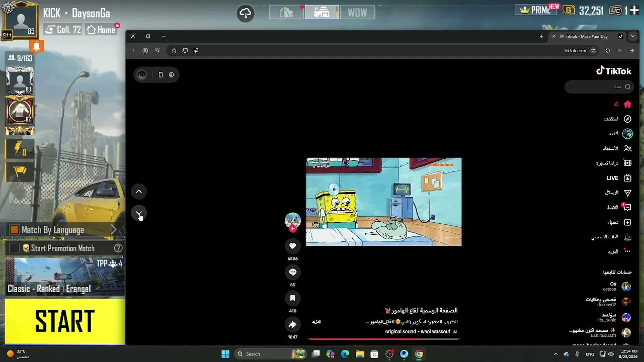Expand the video description with المزيد
The image size is (644, 362).
317,321
